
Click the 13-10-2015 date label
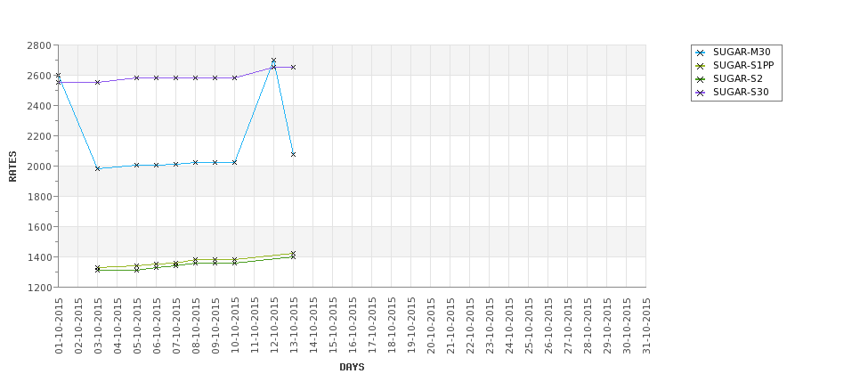tap(294, 326)
